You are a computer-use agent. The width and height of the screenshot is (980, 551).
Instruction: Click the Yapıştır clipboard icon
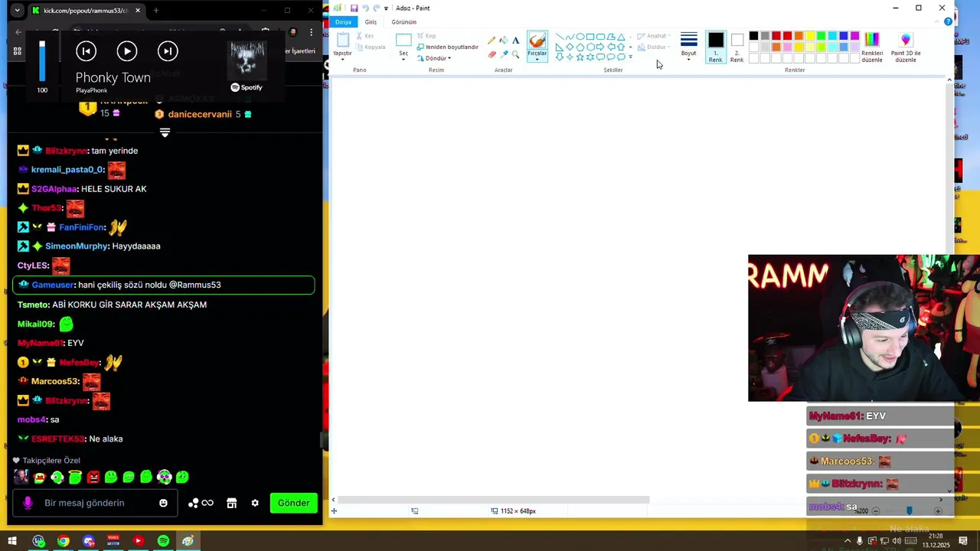(x=342, y=41)
